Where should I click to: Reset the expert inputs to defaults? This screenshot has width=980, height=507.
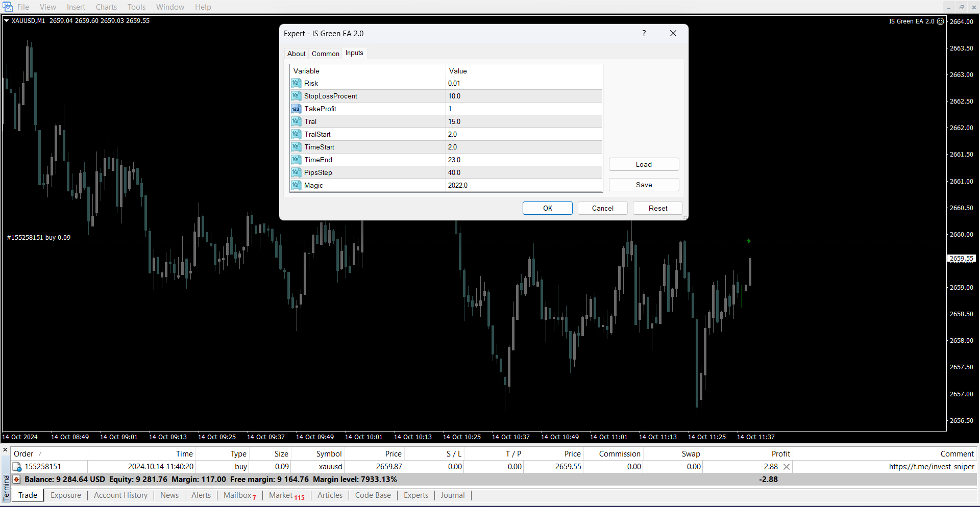tap(657, 208)
